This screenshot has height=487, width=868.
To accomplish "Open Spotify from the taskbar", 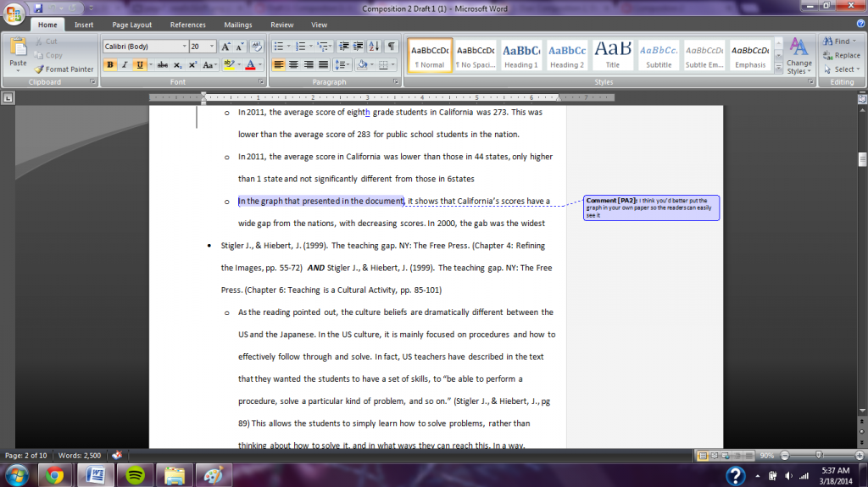I will (134, 474).
